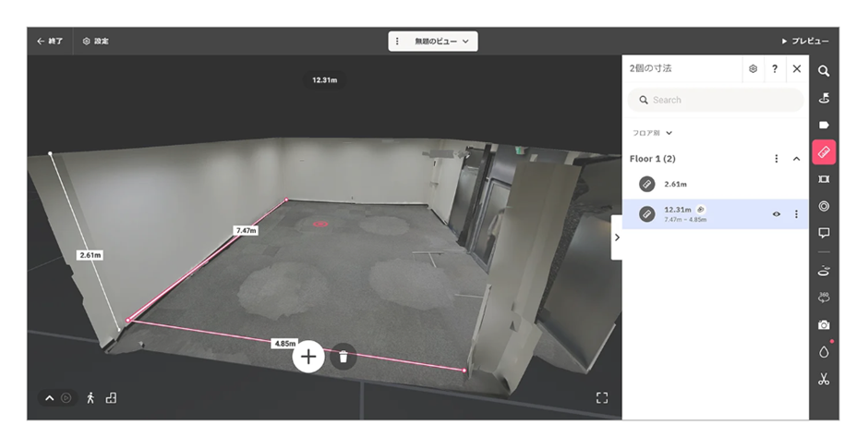Play the tour with play button
Viewport: 868px width, 437px height.
click(66, 397)
